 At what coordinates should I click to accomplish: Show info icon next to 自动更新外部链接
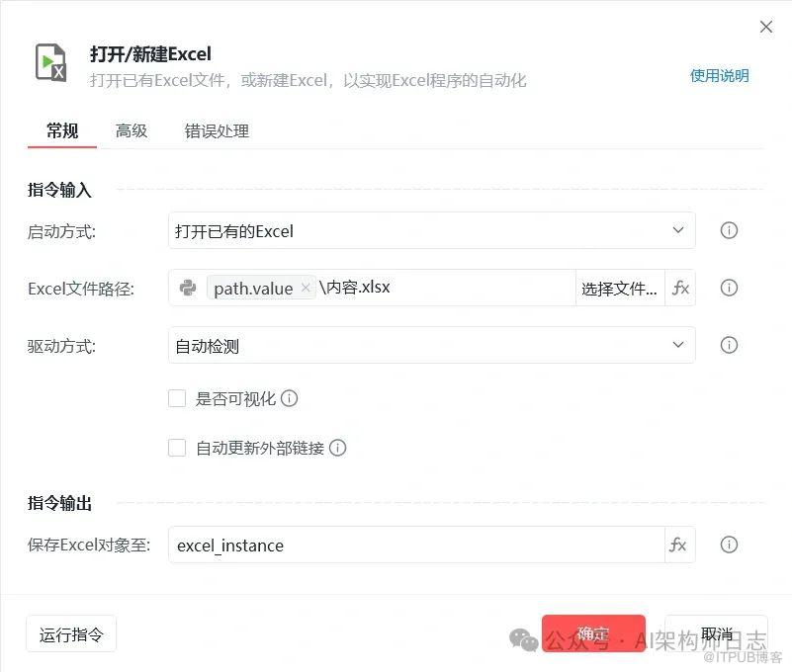click(337, 448)
